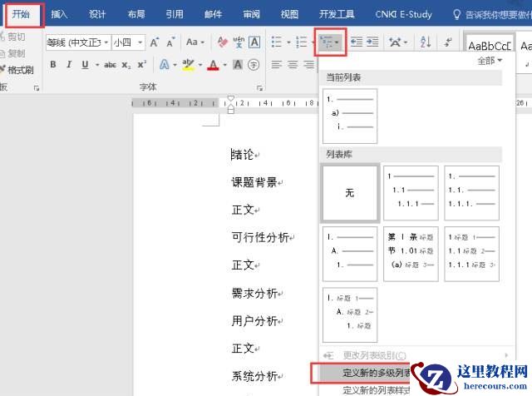The width and height of the screenshot is (532, 396).
Task: Expand the highlight color dropdown arrow
Action: 200,65
